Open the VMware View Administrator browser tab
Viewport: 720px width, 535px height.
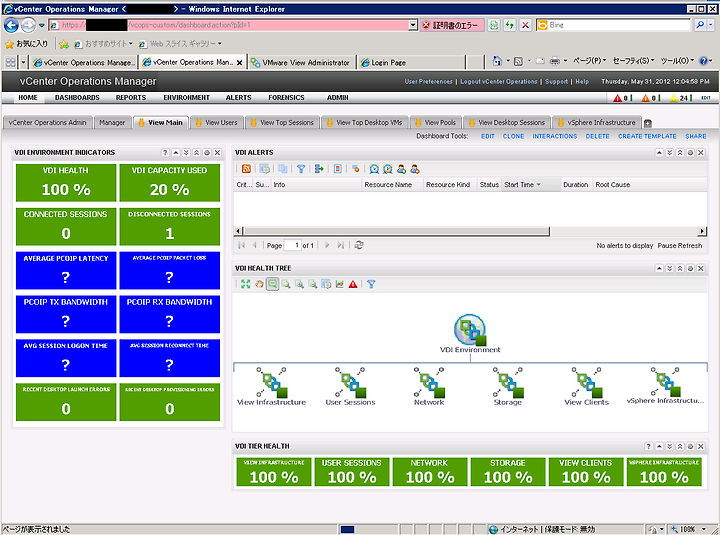click(302, 62)
